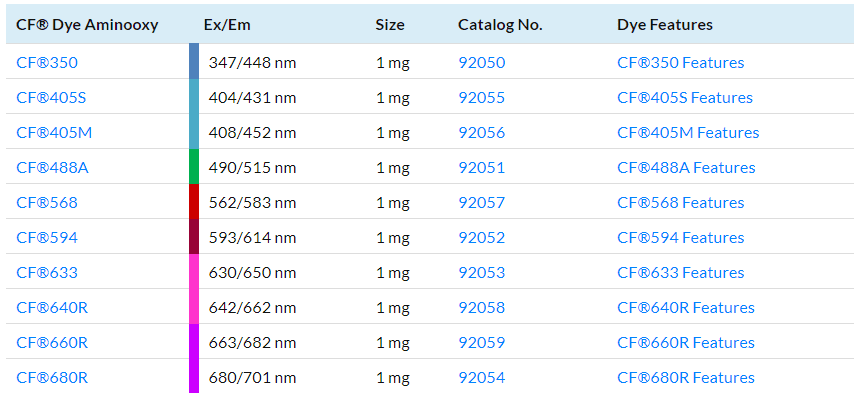The width and height of the screenshot is (857, 401).
Task: Click the purple CF®680R color swatch
Action: click(x=194, y=378)
